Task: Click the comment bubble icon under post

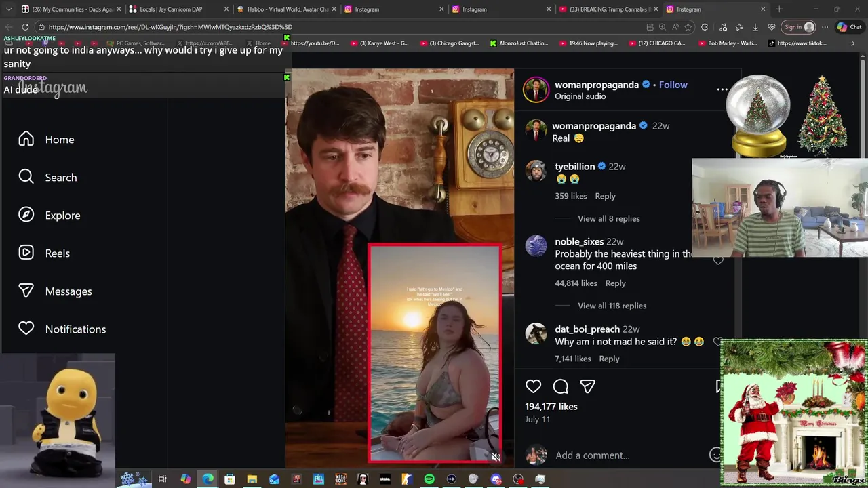Action: 561,386
